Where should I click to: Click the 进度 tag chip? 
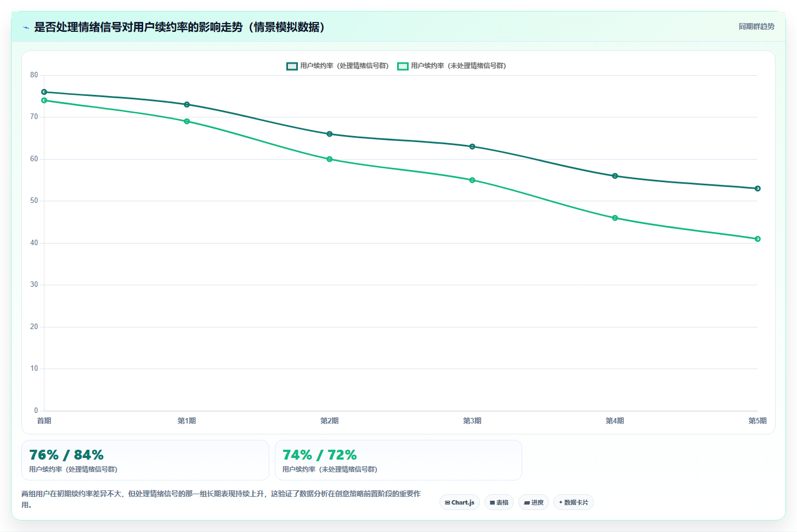pyautogui.click(x=534, y=502)
